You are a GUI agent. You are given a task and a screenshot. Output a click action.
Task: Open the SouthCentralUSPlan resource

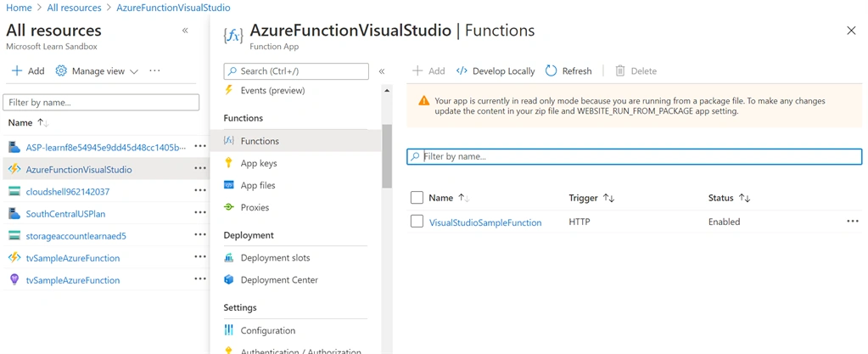coord(65,214)
